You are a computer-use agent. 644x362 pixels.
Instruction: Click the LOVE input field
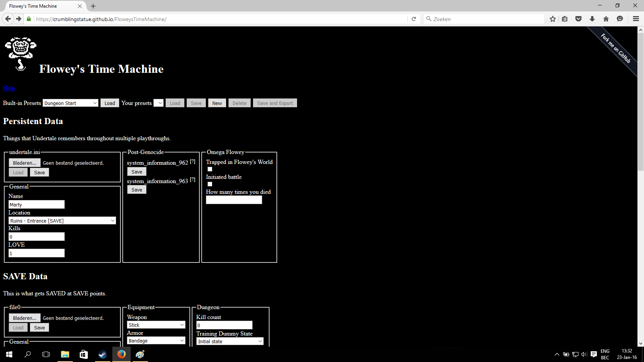(x=36, y=253)
